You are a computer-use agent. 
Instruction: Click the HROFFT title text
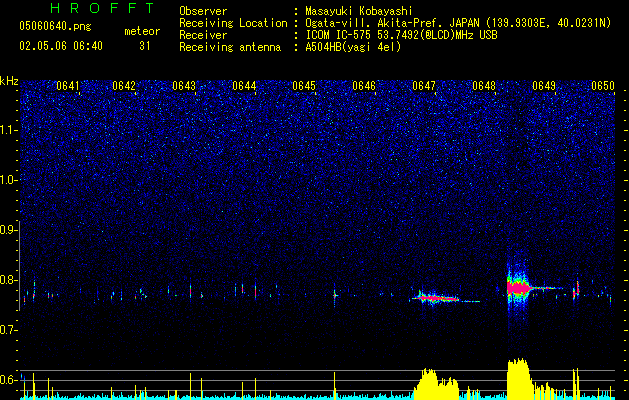(103, 8)
